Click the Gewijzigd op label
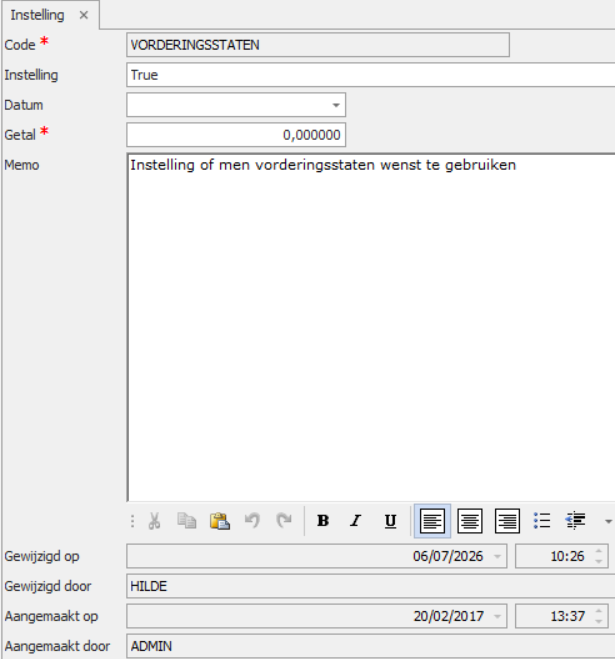Screen dimensions: 615x659 [x=42, y=556]
